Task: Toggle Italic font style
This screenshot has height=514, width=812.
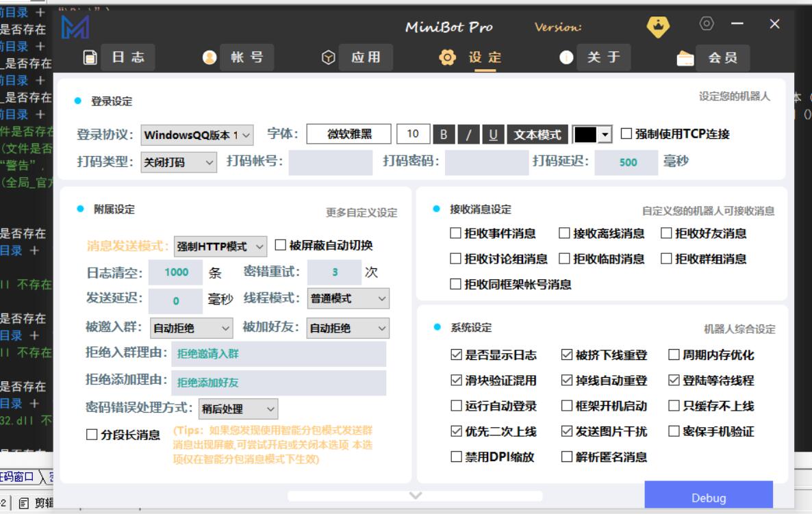Action: (x=468, y=135)
